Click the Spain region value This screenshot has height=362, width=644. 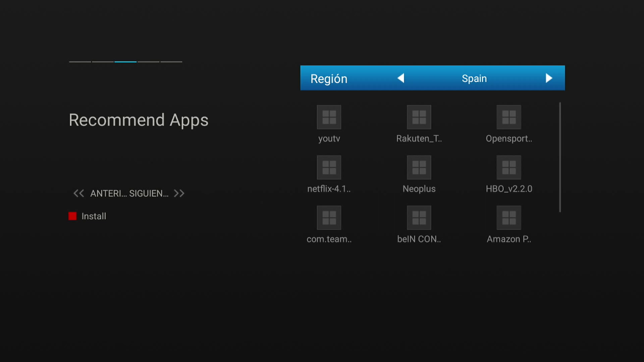474,78
